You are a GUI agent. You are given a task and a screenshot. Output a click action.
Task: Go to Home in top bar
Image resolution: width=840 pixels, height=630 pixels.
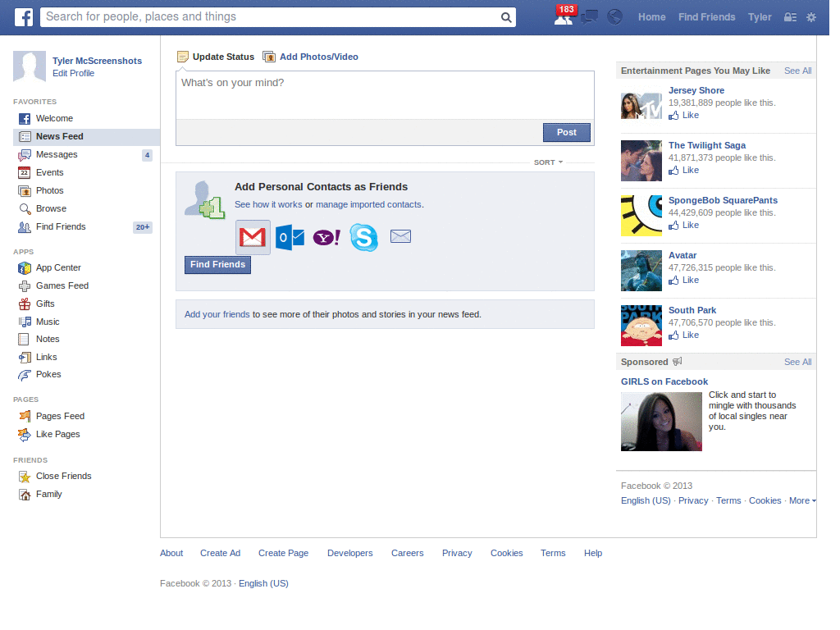click(x=651, y=17)
